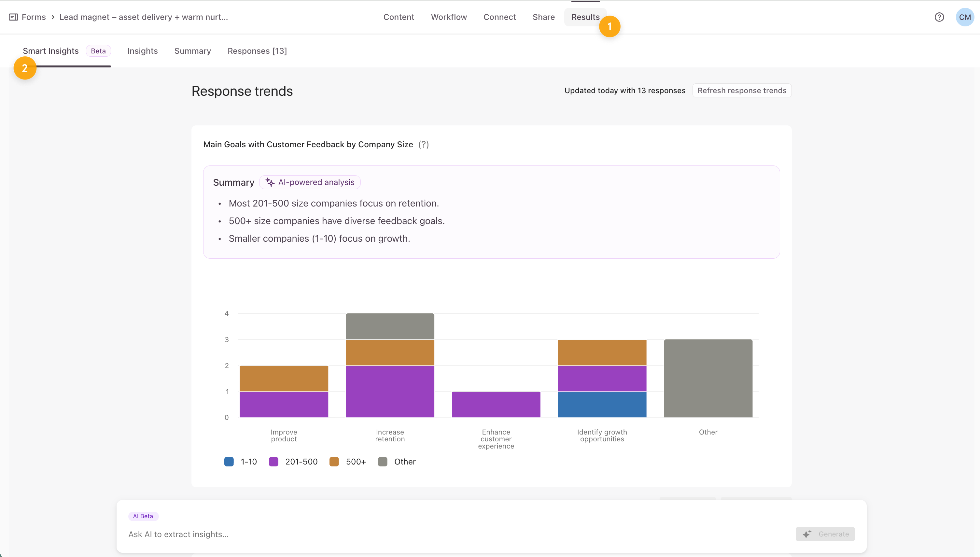Open the Workflow tab
The height and width of the screenshot is (557, 980).
[449, 17]
